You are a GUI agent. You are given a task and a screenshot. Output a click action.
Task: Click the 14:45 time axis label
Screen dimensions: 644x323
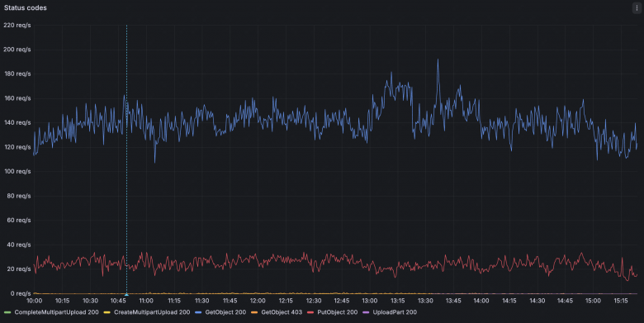(565, 301)
